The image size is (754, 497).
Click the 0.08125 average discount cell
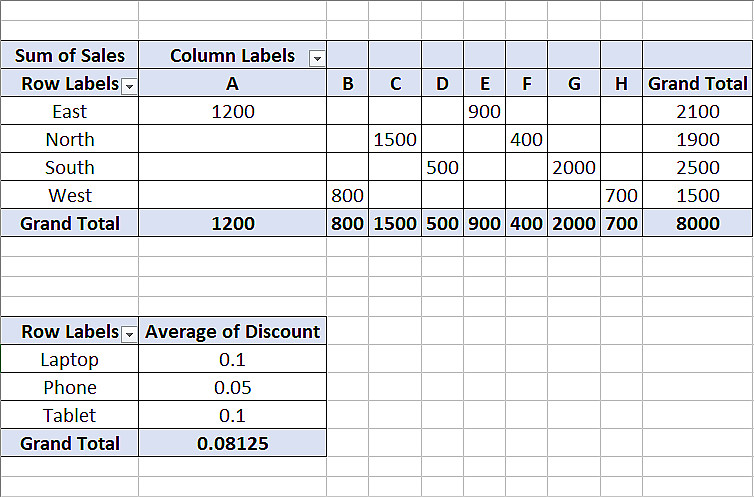233,444
